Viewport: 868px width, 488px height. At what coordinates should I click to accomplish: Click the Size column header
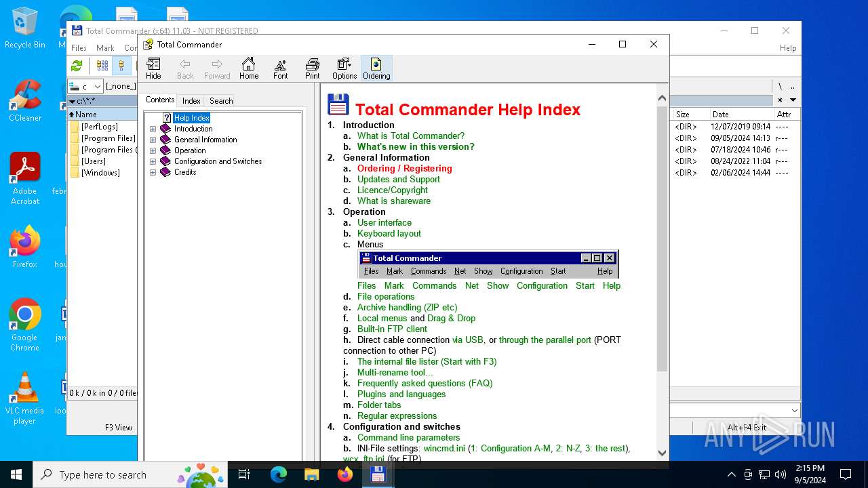[690, 115]
